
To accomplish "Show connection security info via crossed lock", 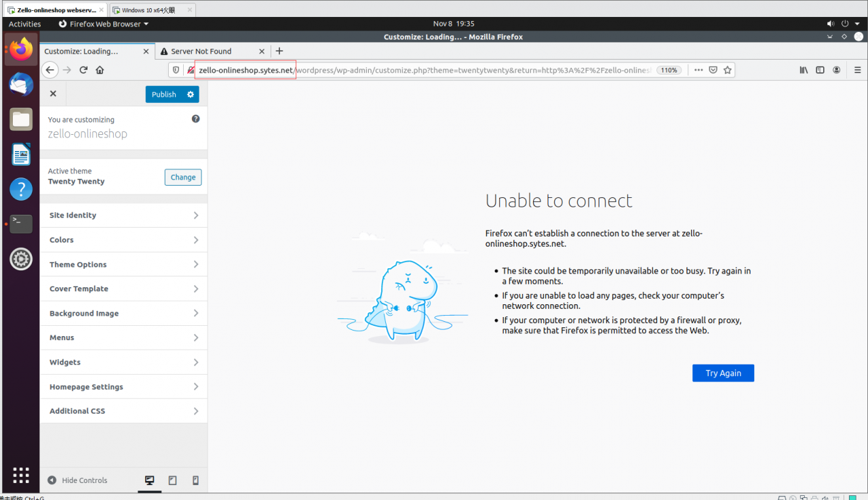I will (x=191, y=70).
